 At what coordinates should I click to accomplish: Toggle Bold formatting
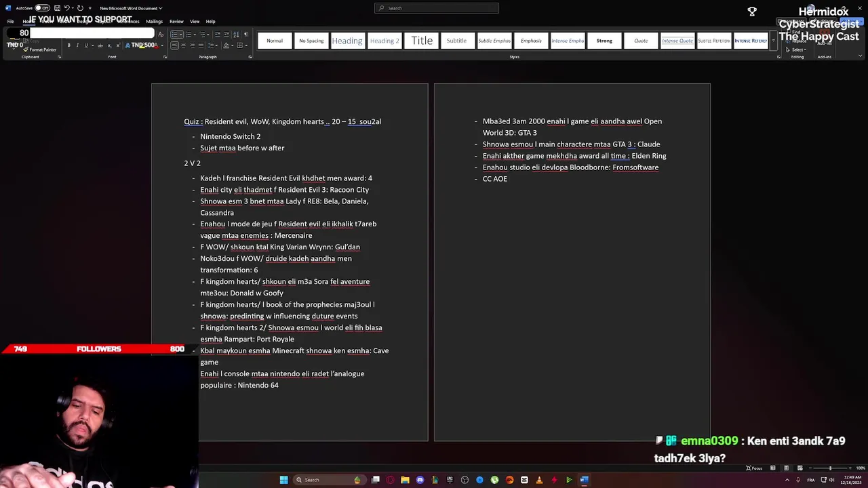(x=68, y=45)
